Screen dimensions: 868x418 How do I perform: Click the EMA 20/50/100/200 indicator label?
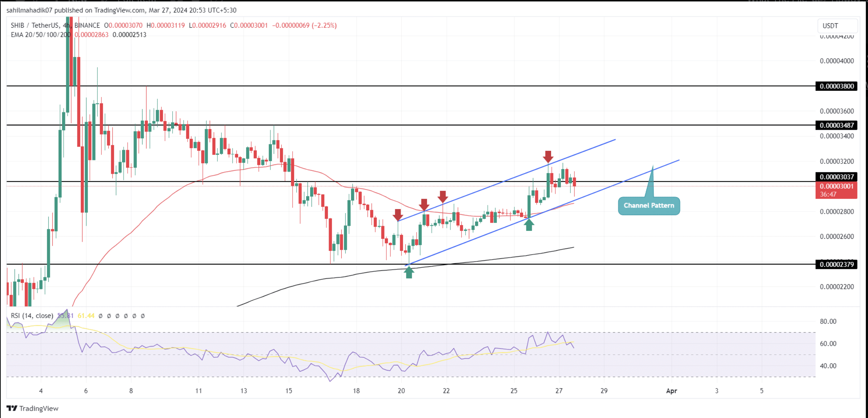point(41,35)
